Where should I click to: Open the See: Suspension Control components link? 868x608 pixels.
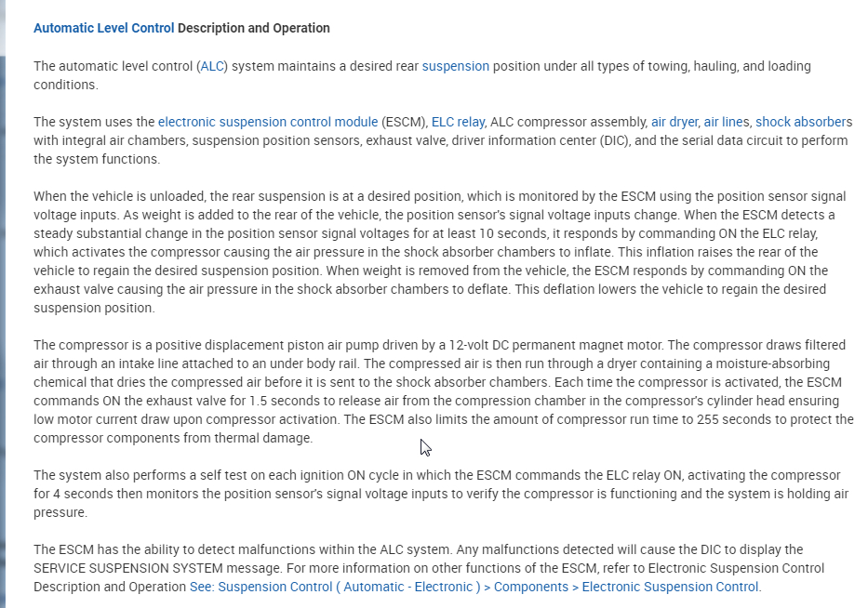pos(475,587)
